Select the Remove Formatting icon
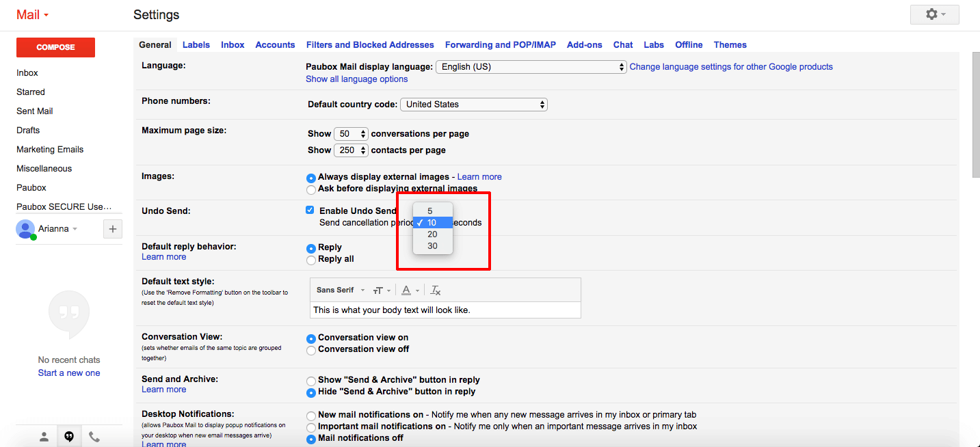Image resolution: width=980 pixels, height=447 pixels. [434, 290]
